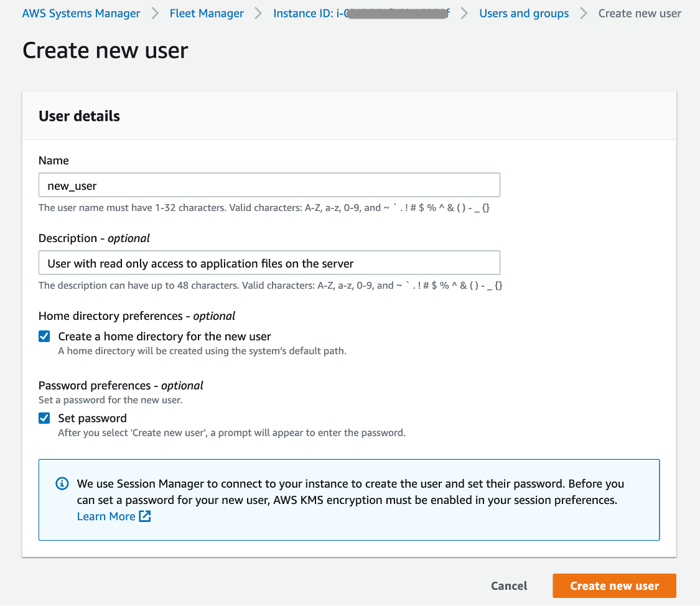Viewport: 700px width, 606px height.
Task: Go to Users and groups from the breadcrumb
Action: 524,13
